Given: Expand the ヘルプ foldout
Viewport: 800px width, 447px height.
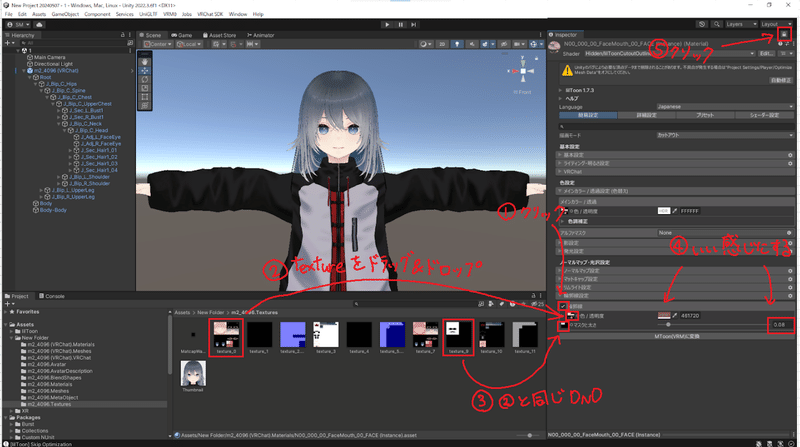Looking at the screenshot, I should (x=561, y=98).
